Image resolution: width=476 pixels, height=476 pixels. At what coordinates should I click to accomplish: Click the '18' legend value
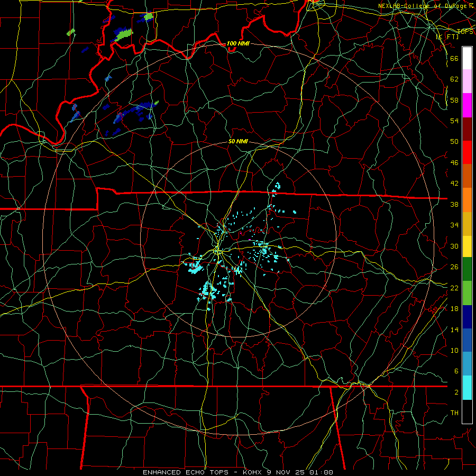click(454, 309)
